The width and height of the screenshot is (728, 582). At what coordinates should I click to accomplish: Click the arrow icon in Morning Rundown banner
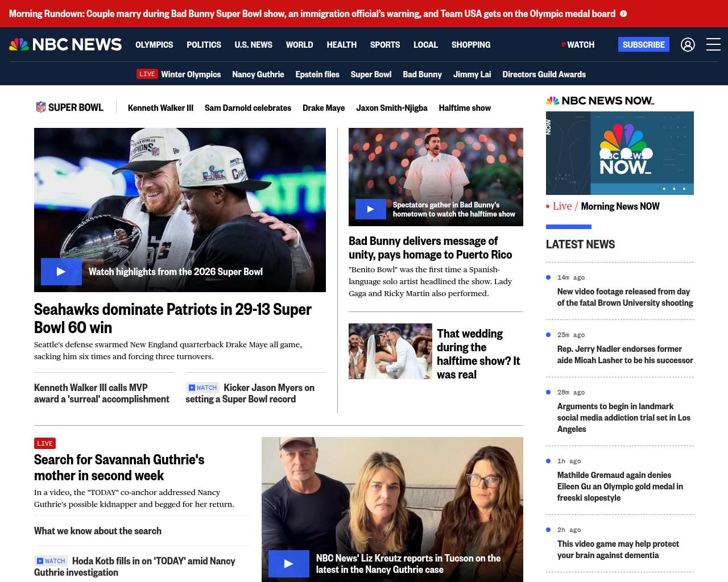click(623, 14)
